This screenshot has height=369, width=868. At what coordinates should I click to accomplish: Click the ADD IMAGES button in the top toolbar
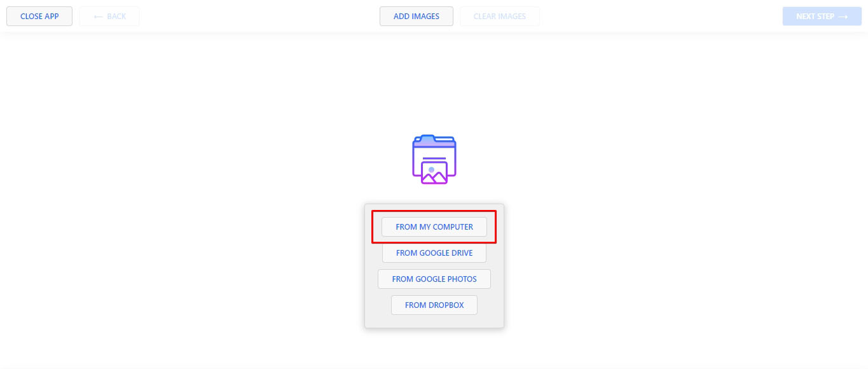(416, 16)
